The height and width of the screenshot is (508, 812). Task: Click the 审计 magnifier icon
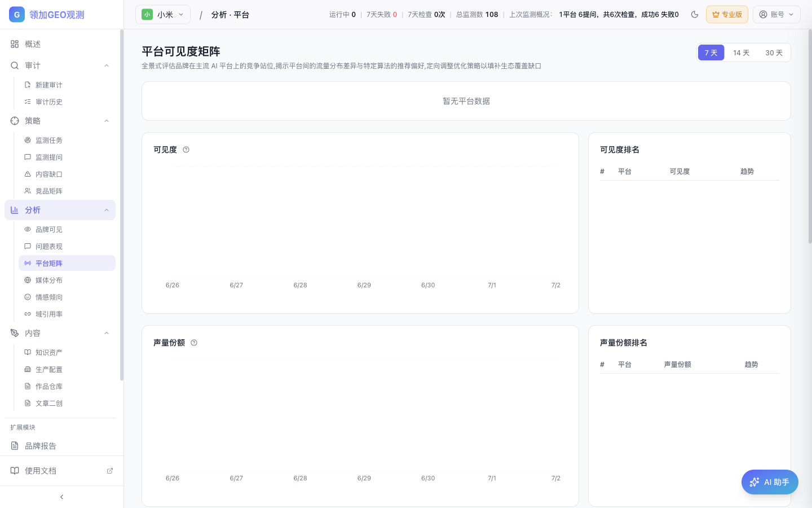tap(15, 65)
